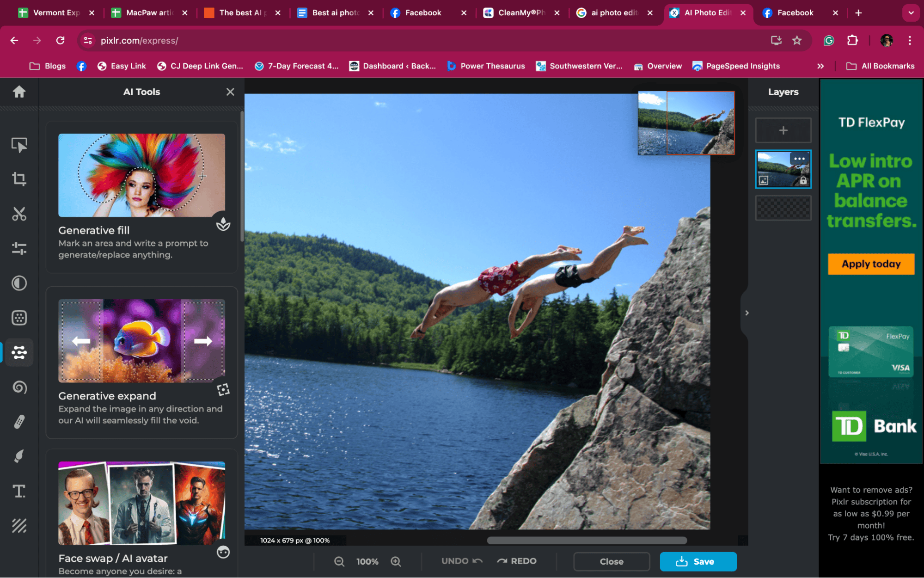Drag the zoom percentage slider
924x578 pixels.
coord(367,561)
